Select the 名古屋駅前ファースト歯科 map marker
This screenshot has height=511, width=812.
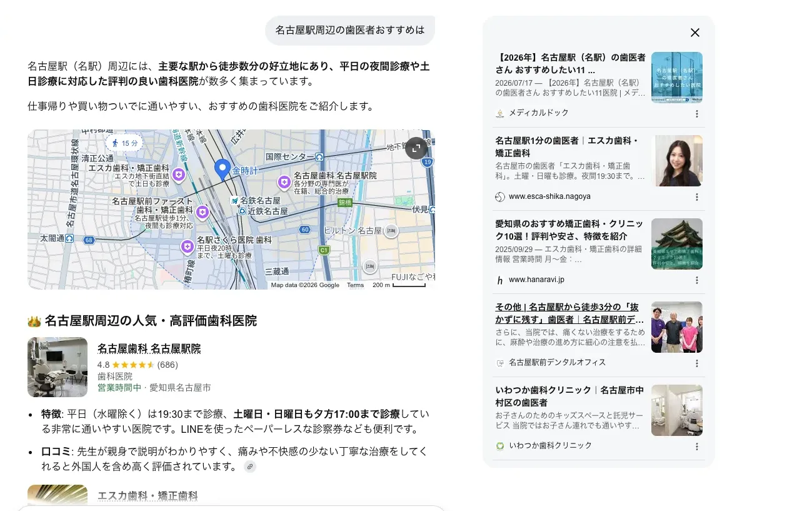pos(202,213)
